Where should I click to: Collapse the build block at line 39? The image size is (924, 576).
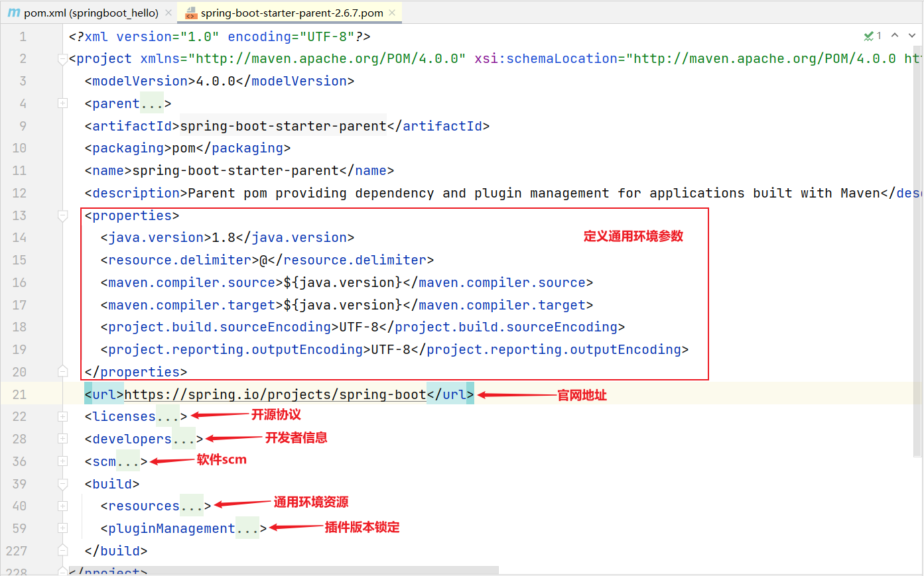click(x=62, y=484)
